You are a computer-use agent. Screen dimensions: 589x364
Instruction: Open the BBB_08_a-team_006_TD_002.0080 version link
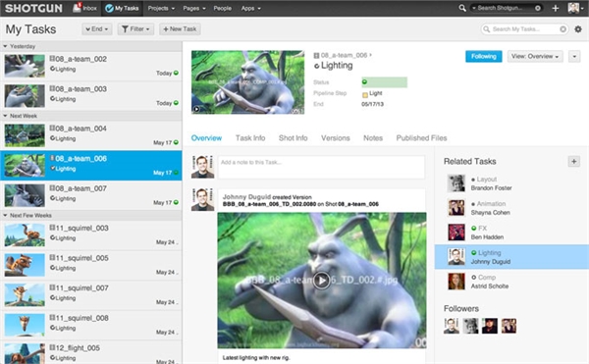pos(269,204)
